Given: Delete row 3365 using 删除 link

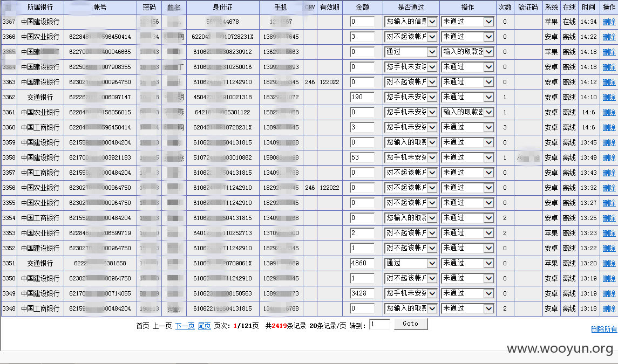Looking at the screenshot, I should [x=609, y=52].
